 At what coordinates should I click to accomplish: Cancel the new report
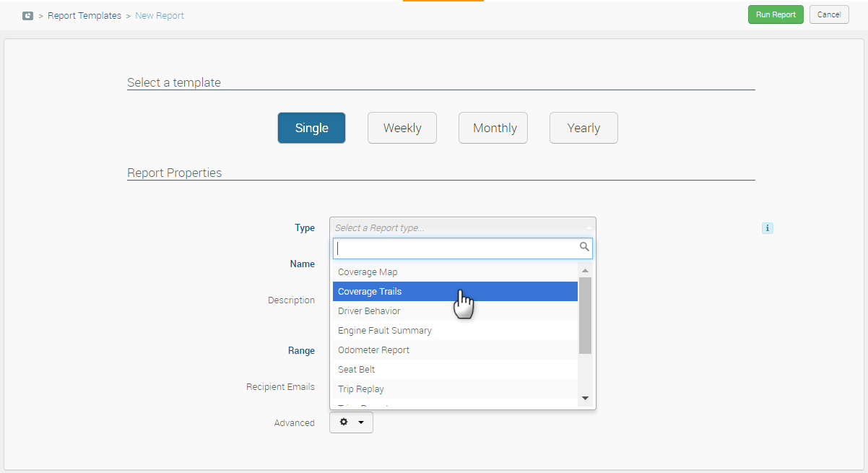tap(828, 14)
